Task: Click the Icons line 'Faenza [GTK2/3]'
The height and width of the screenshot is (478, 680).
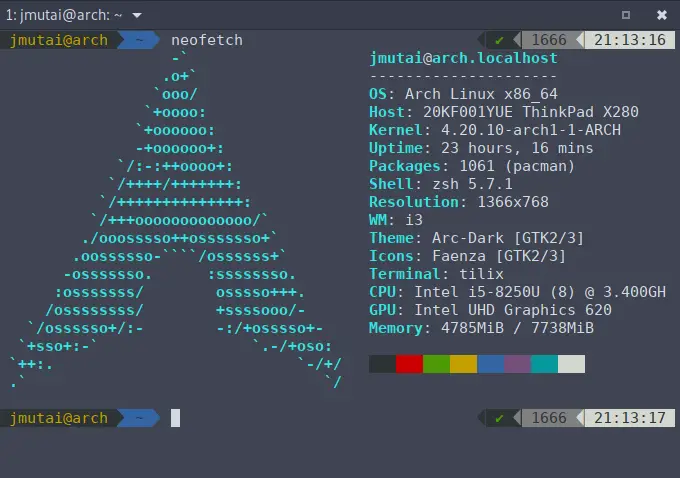Action: [468, 256]
